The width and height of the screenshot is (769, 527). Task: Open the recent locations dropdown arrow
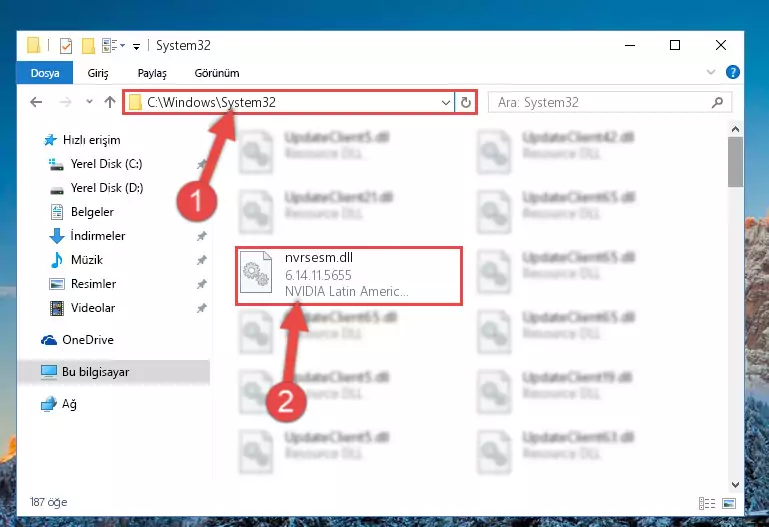coord(89,102)
